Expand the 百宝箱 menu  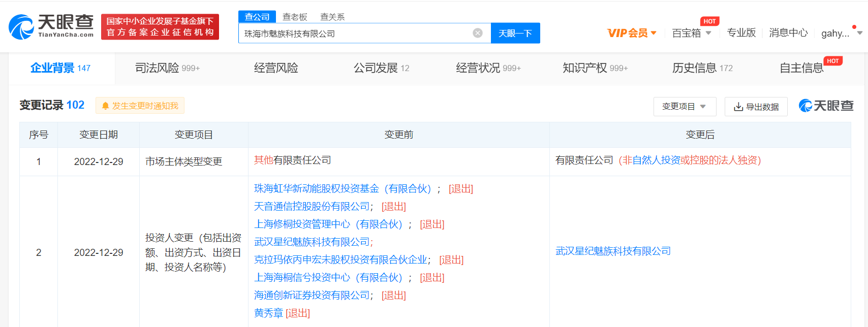pyautogui.click(x=691, y=33)
